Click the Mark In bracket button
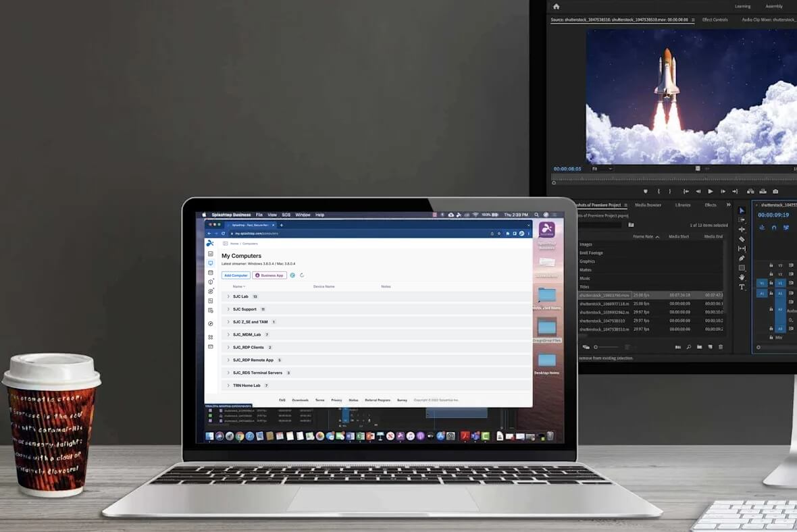797x532 pixels. pos(659,192)
